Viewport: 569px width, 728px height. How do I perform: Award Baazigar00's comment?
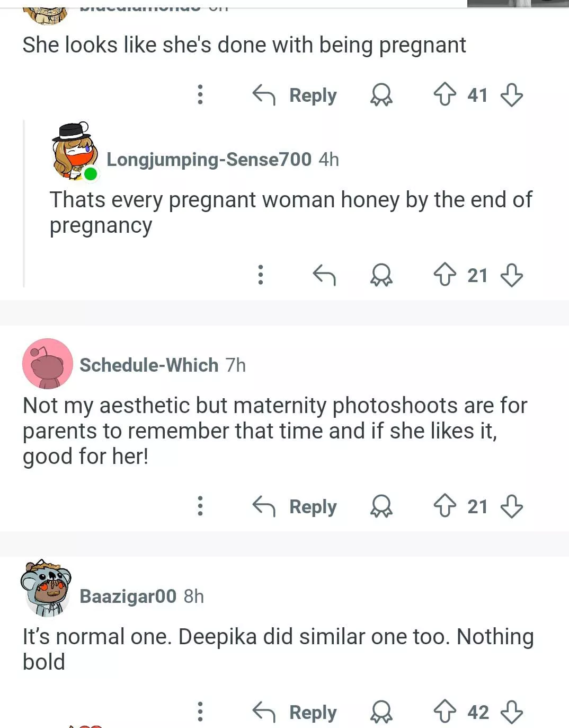click(381, 712)
